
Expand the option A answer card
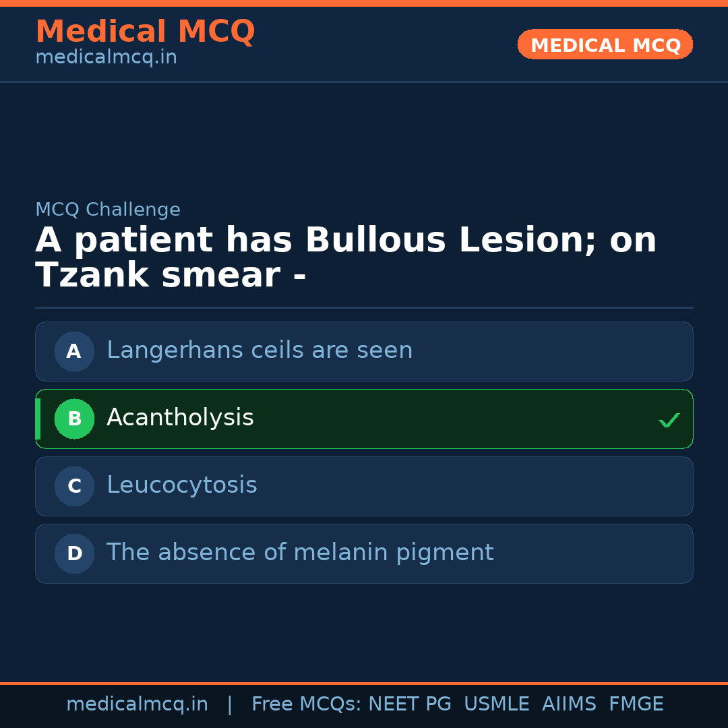coord(364,351)
